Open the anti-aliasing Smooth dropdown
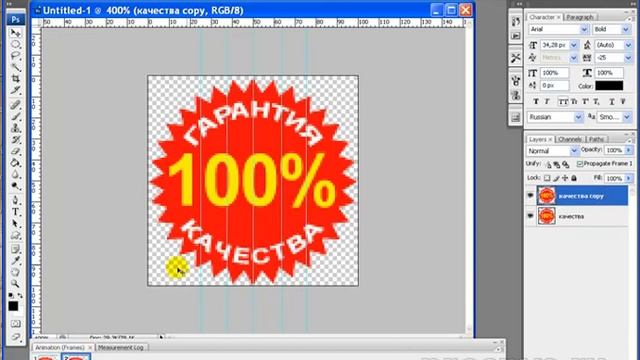This screenshot has height=360, width=640. click(627, 117)
